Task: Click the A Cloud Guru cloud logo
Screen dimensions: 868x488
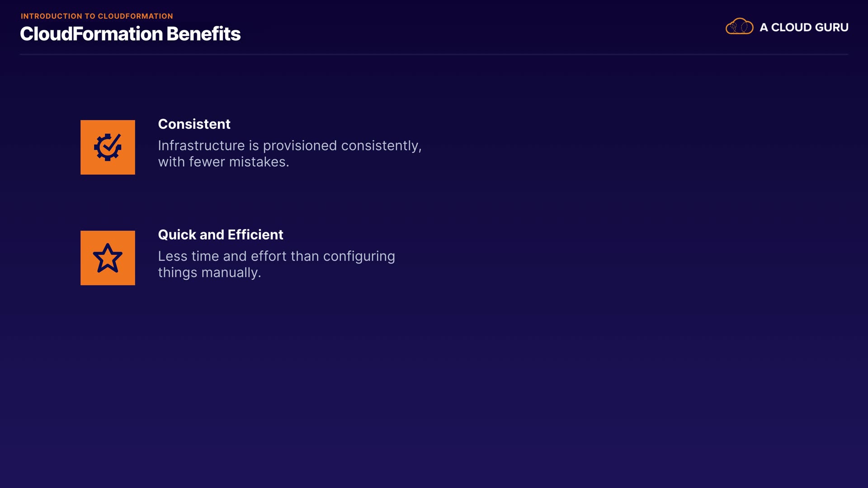Action: point(739,27)
